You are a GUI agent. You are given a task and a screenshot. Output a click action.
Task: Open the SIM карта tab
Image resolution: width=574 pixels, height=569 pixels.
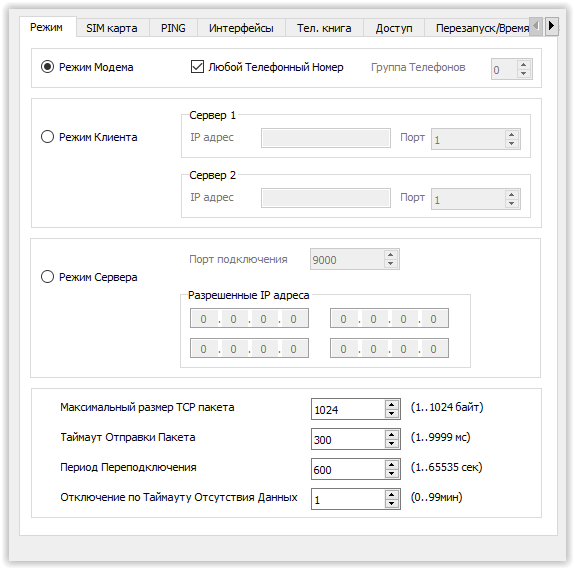tap(112, 28)
